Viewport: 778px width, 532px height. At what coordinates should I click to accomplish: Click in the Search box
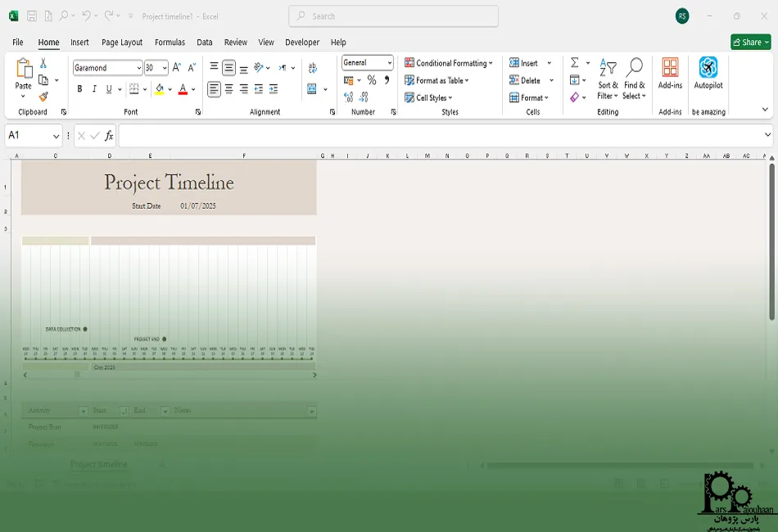[x=393, y=16]
